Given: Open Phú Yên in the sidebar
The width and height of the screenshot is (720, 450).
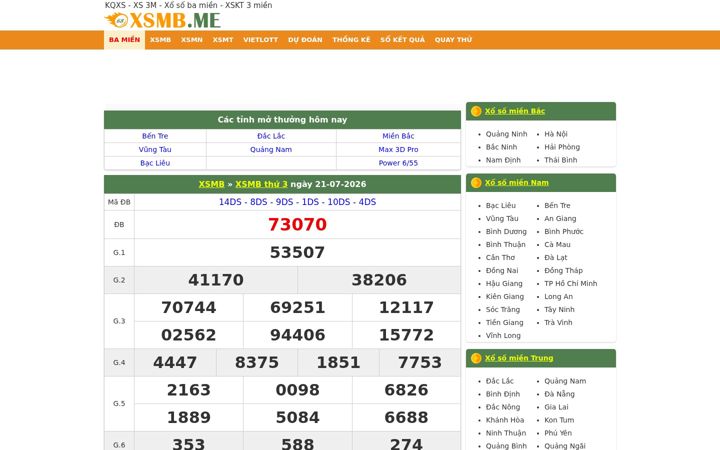Looking at the screenshot, I should click(558, 433).
